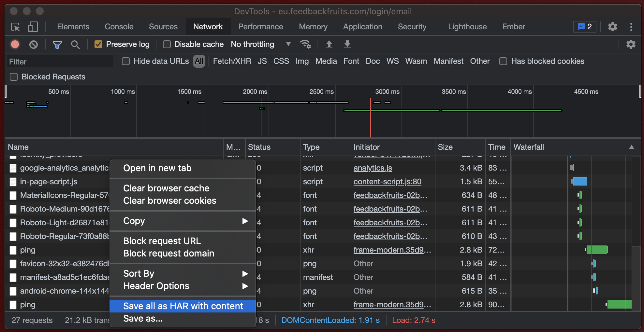The width and height of the screenshot is (644, 332).
Task: Click the request list scrollbar thumb
Action: click(636, 279)
